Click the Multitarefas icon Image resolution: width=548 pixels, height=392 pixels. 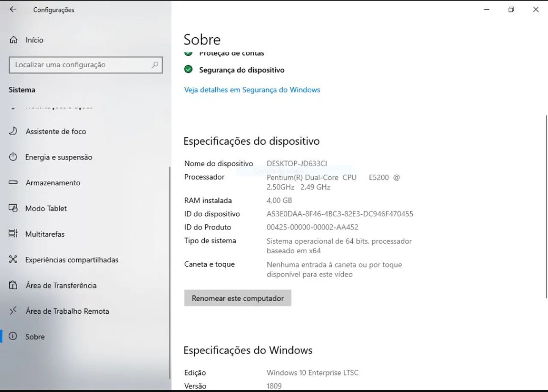click(x=13, y=234)
